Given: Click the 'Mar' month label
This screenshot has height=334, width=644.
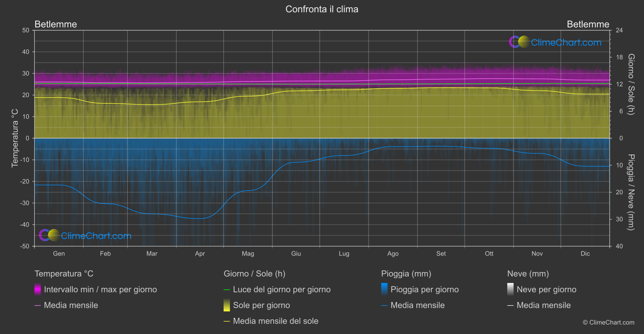Looking at the screenshot, I should point(152,253).
